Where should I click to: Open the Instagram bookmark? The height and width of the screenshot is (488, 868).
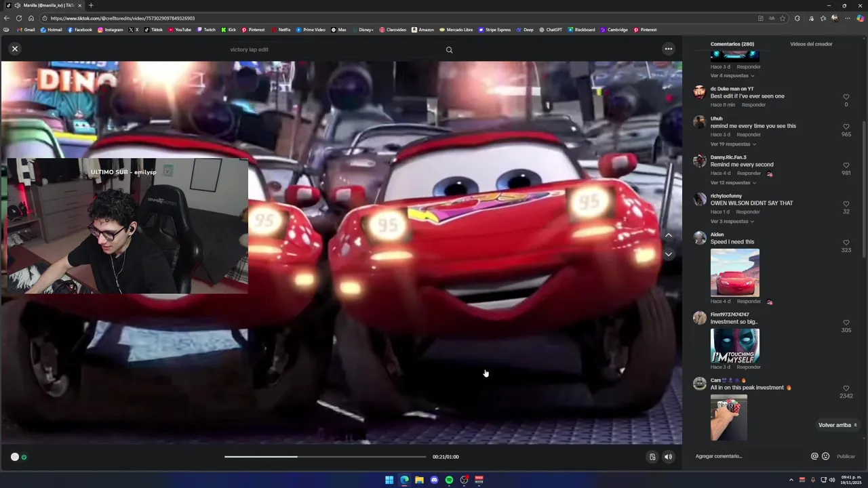[x=110, y=30]
